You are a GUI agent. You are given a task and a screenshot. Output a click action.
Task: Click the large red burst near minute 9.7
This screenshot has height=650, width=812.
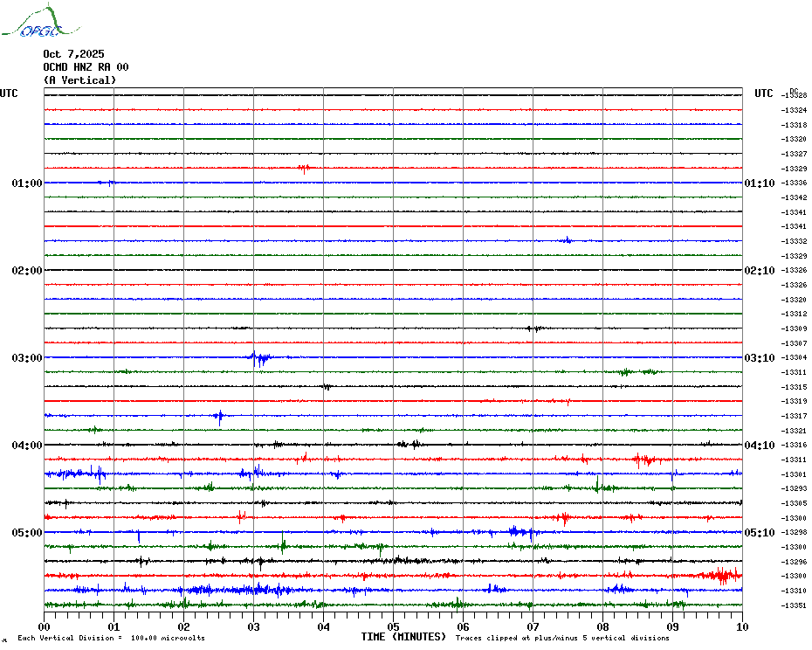click(722, 575)
